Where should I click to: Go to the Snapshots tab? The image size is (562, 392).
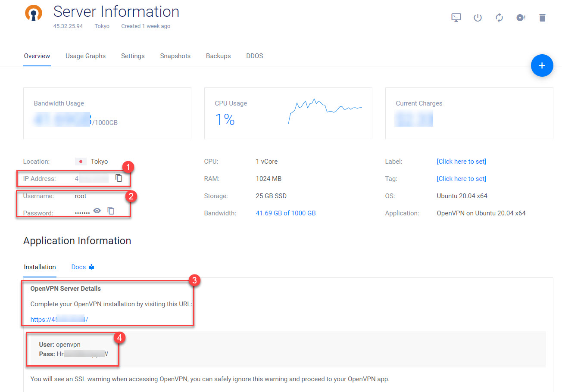click(175, 56)
